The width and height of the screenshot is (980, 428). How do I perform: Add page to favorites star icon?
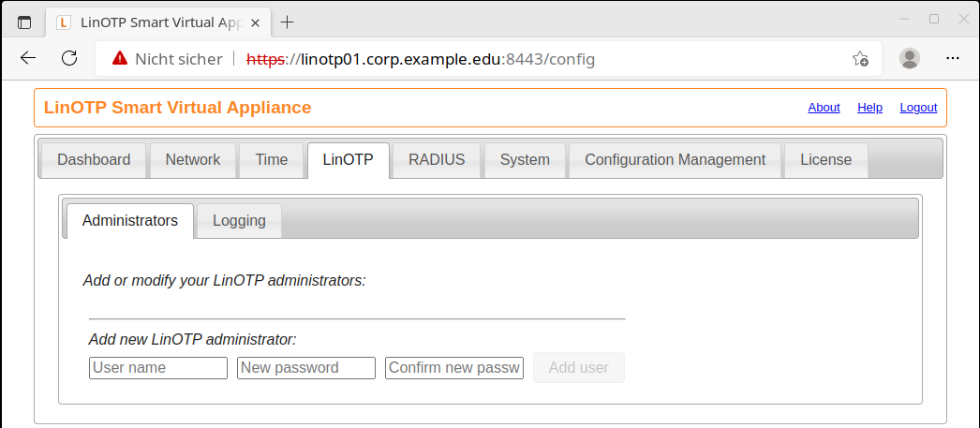coord(860,59)
